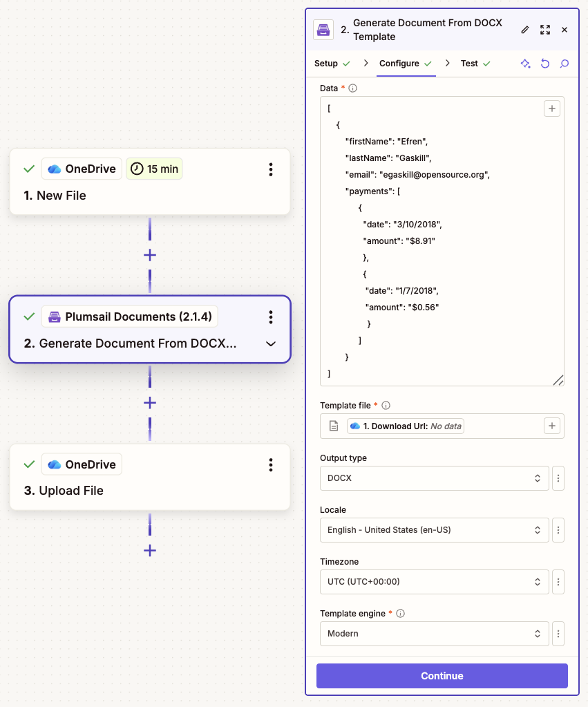Click the Continue button
588x707 pixels.
(442, 676)
